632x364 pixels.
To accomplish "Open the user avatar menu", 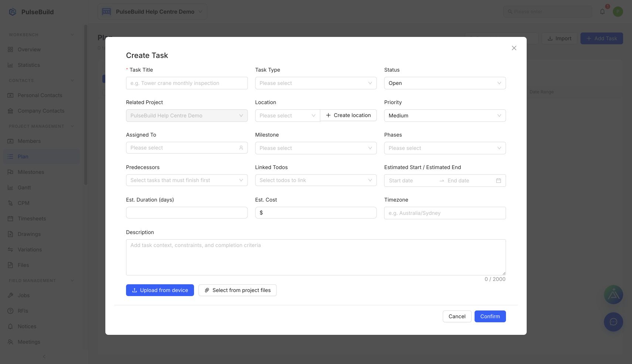I will pyautogui.click(x=618, y=12).
